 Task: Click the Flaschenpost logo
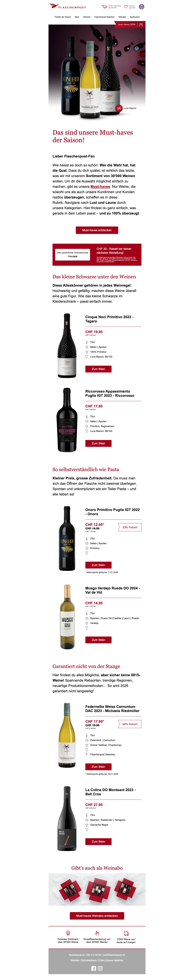point(68,6)
